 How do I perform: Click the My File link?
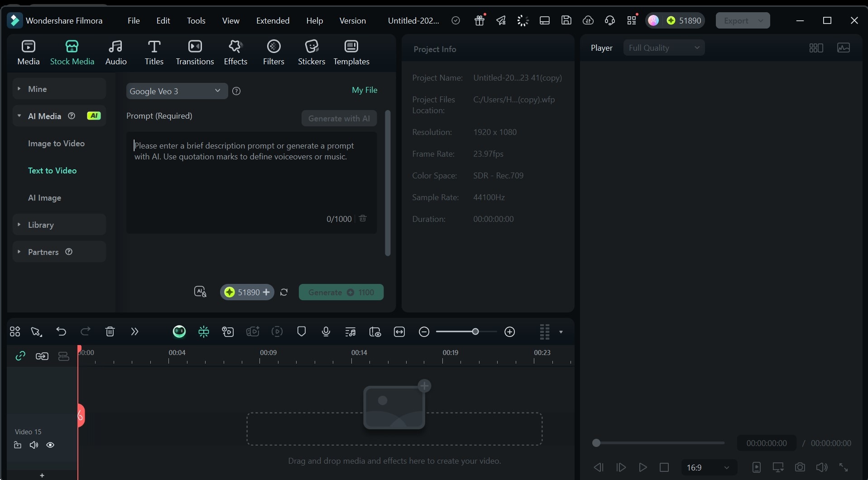pos(364,90)
